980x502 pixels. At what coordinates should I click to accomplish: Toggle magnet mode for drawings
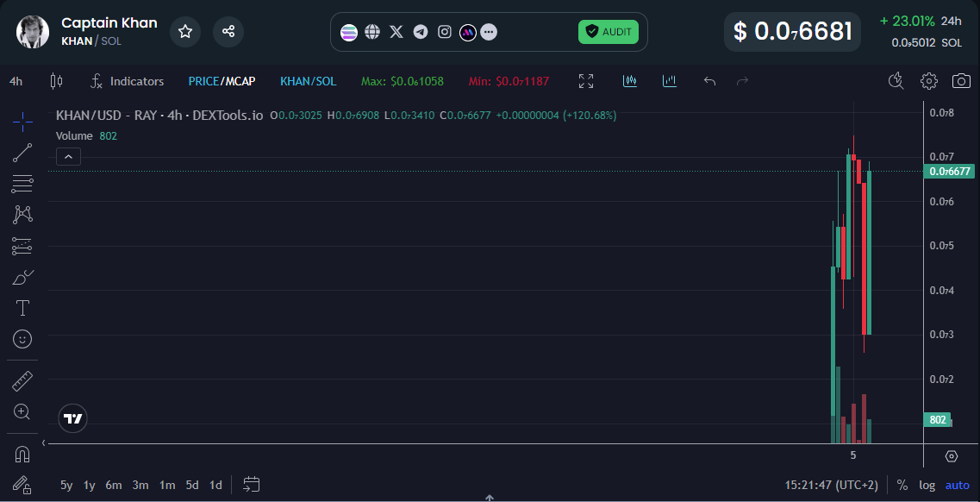tap(22, 454)
